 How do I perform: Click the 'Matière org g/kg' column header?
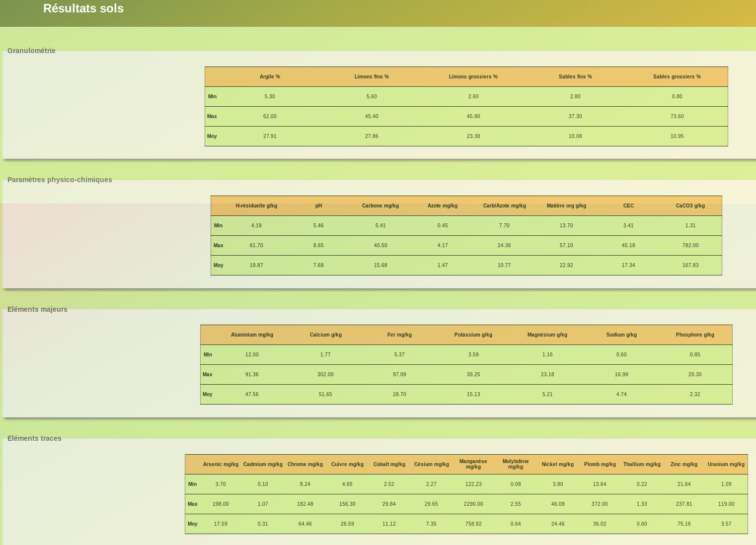tap(566, 205)
